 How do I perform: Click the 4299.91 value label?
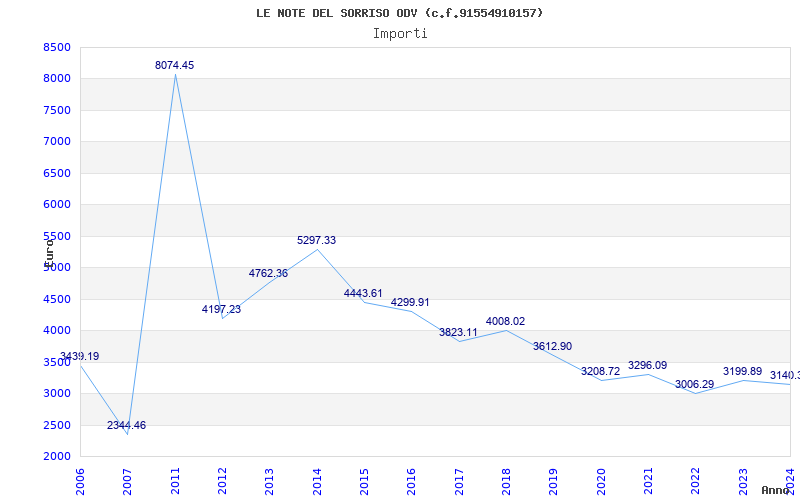coord(410,303)
